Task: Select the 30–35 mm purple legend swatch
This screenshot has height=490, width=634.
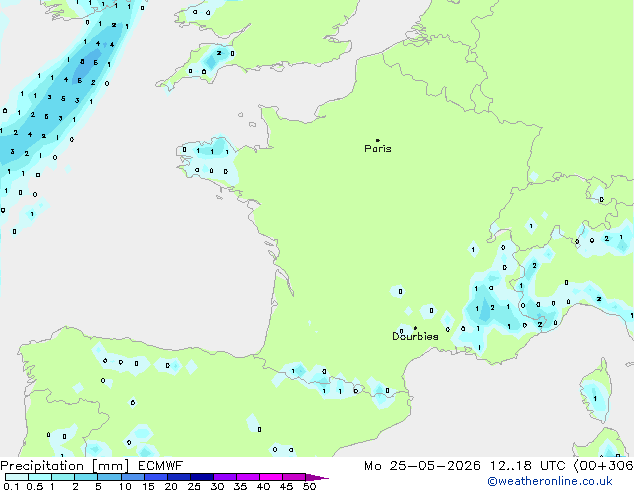Action: pos(225,477)
